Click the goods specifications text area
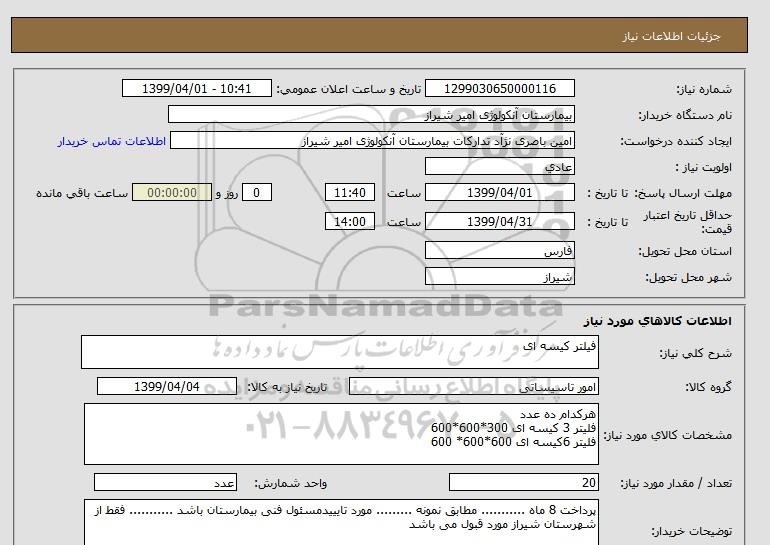The height and width of the screenshot is (545, 770). coord(341,434)
